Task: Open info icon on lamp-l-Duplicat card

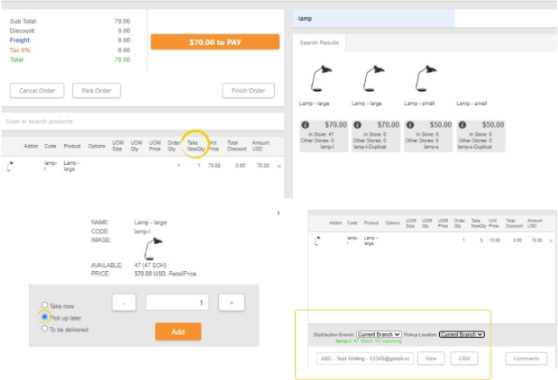Action: (x=357, y=125)
